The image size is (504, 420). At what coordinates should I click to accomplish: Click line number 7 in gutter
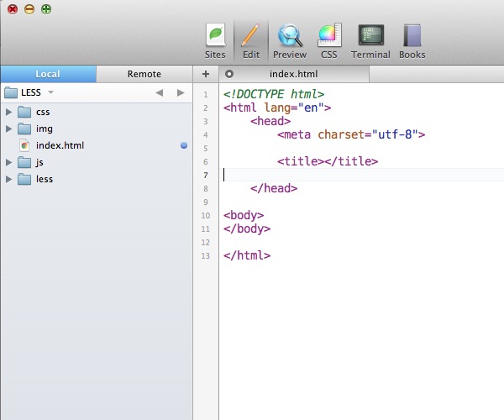point(206,175)
